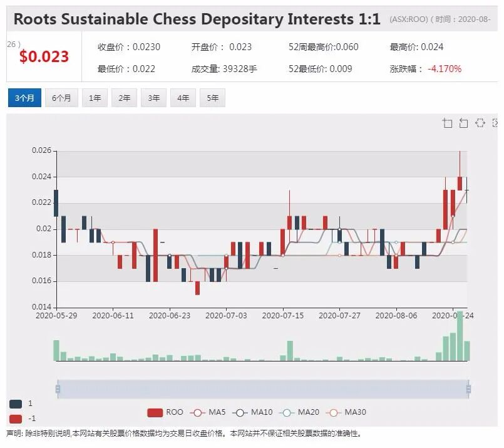Click the 声明 disclaimer text at bottom

coord(183,434)
